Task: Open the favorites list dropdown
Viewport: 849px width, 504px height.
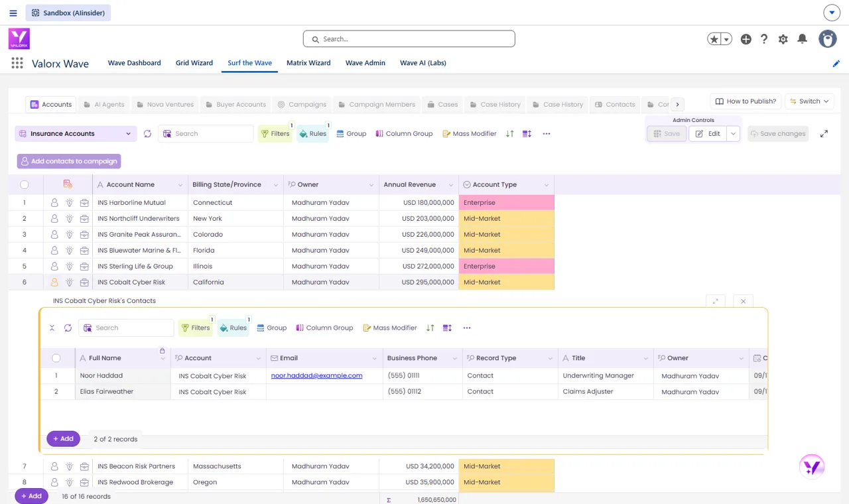Action: pyautogui.click(x=727, y=39)
